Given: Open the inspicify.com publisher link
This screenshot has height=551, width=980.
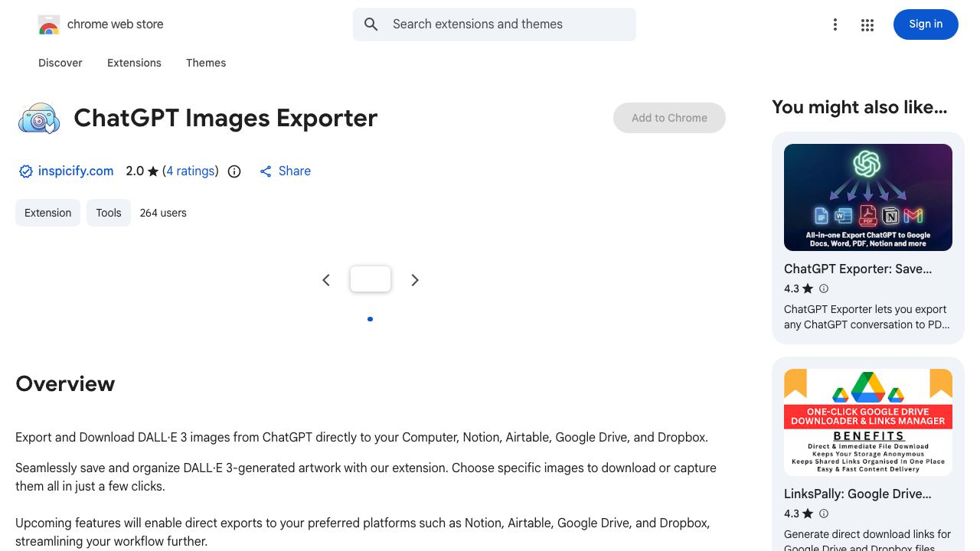Looking at the screenshot, I should [76, 171].
